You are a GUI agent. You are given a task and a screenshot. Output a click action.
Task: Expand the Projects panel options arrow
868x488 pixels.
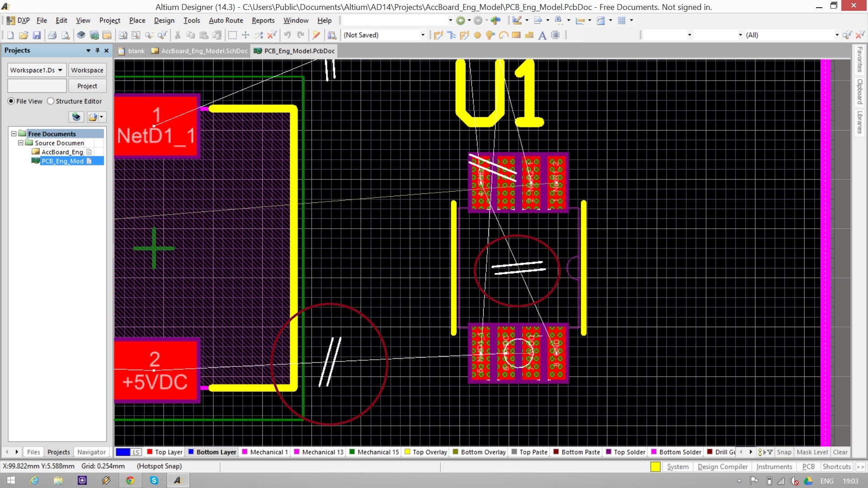(88, 51)
